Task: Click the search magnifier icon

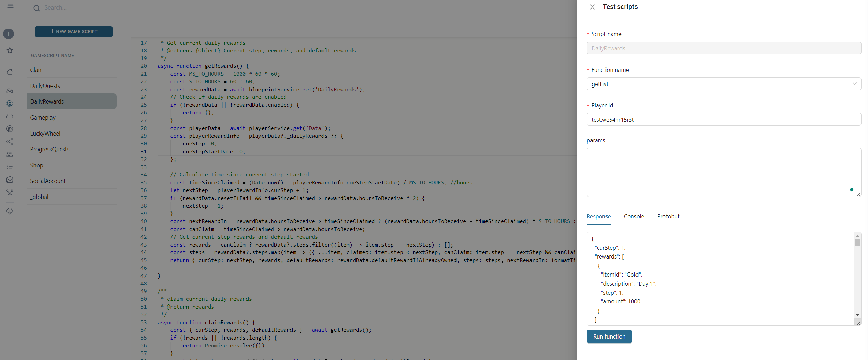Action: coord(36,8)
